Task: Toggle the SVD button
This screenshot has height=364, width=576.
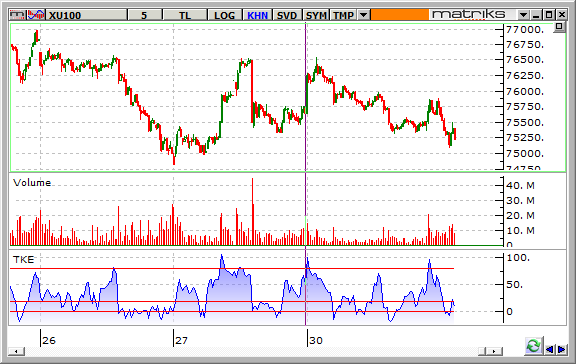Action: 287,15
